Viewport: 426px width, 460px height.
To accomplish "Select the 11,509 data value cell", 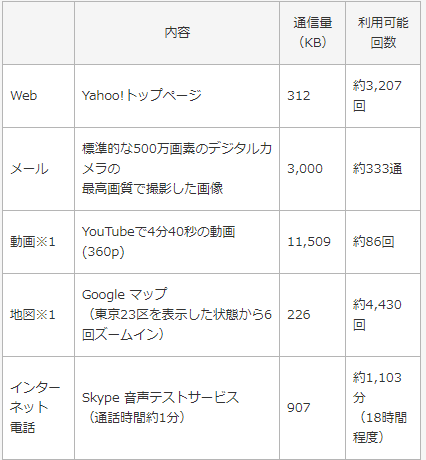I will (312, 242).
